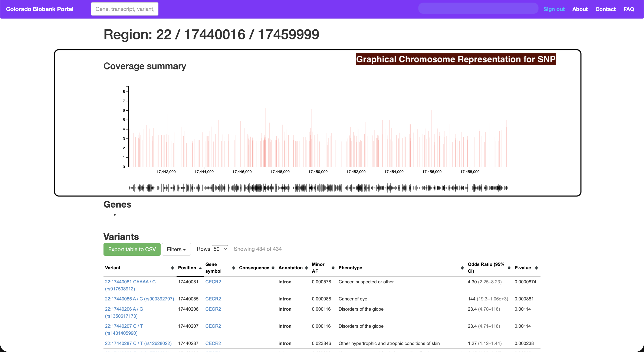644x352 pixels.
Task: Sort by Consequence column arrows
Action: click(273, 268)
